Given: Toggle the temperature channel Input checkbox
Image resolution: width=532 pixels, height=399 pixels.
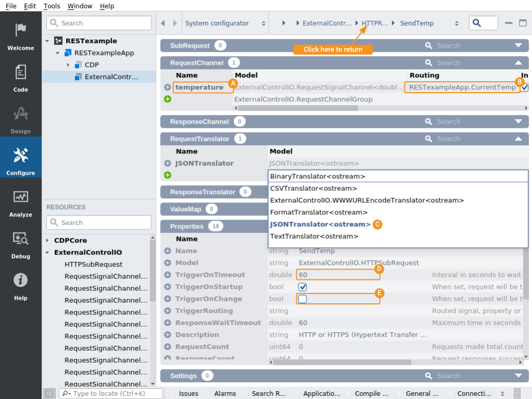Looking at the screenshot, I should coord(525,87).
